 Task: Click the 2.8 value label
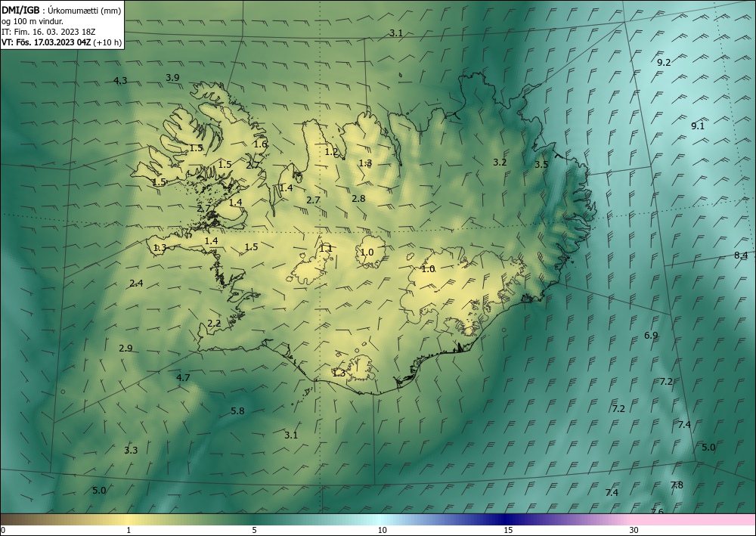tap(358, 199)
